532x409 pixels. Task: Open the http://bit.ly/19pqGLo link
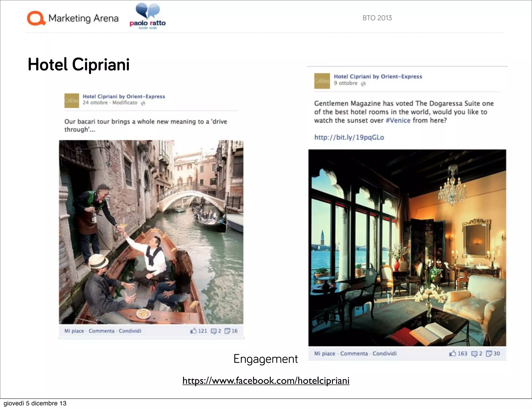[349, 137]
